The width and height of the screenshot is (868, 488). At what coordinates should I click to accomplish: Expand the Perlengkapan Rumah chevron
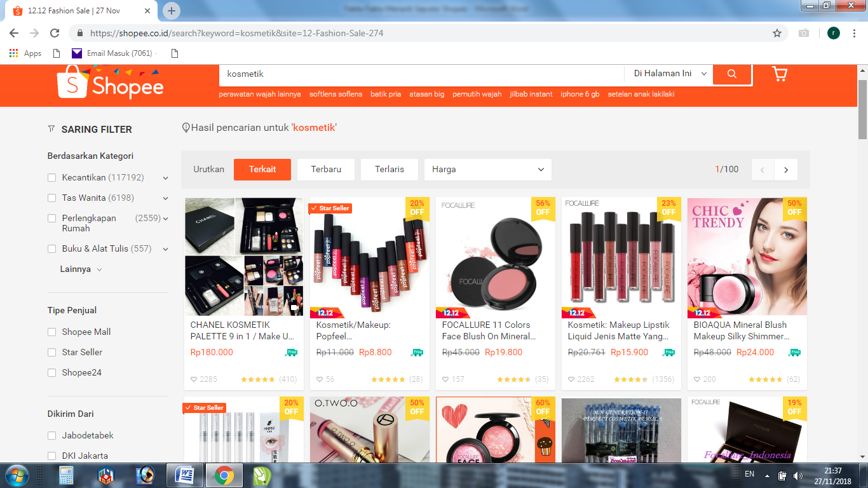[x=165, y=219]
